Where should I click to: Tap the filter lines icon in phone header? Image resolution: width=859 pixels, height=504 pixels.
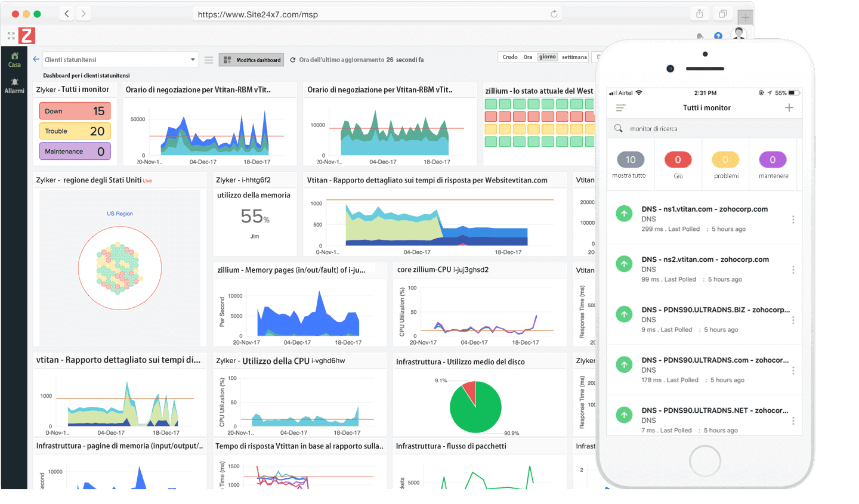(620, 108)
